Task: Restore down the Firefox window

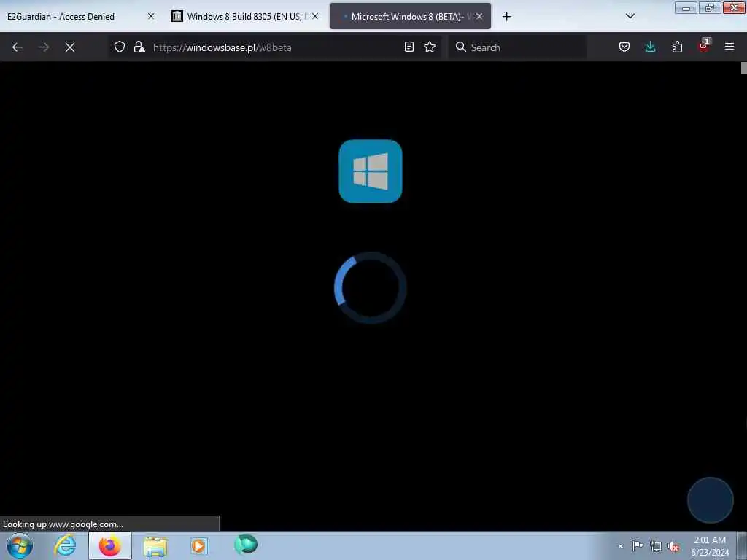Action: [x=710, y=7]
